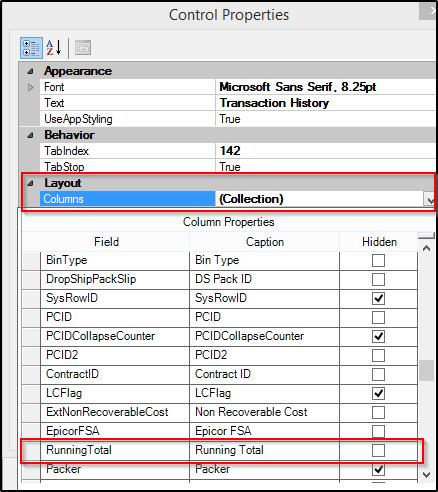Toggle Hidden checkbox for DropShipPackSlip

378,279
